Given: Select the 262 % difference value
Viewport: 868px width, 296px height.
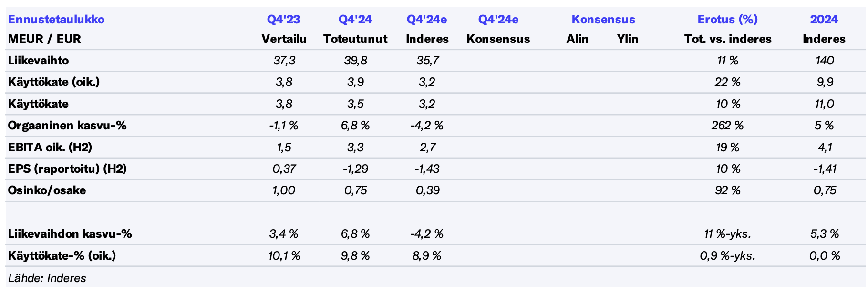Looking at the screenshot, I should 727,126.
